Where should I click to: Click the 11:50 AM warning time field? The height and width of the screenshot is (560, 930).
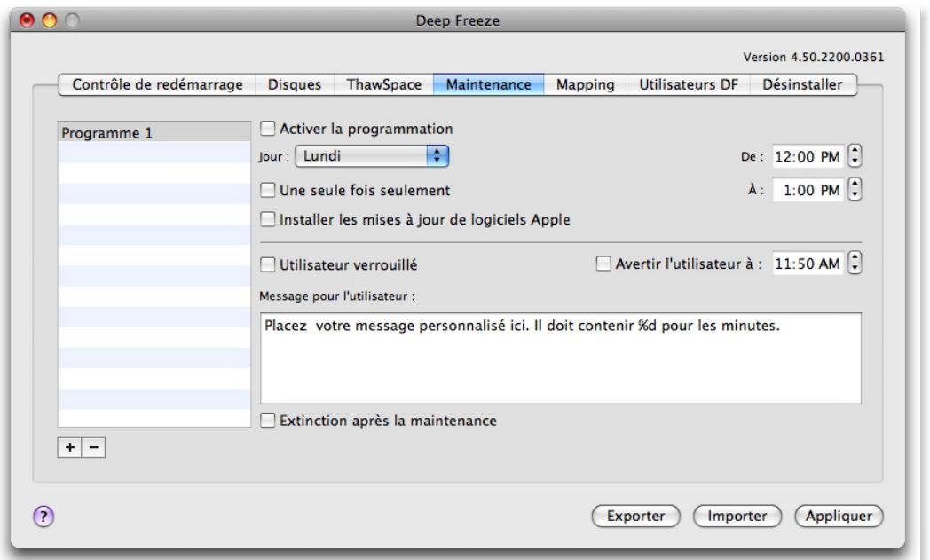click(808, 264)
